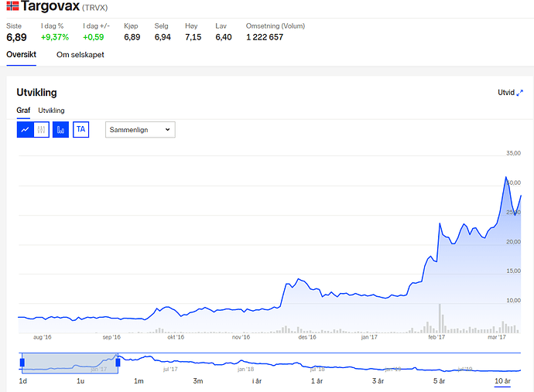This screenshot has height=392, width=534.
Task: Click the Siste value 6,89
Action: click(x=16, y=37)
